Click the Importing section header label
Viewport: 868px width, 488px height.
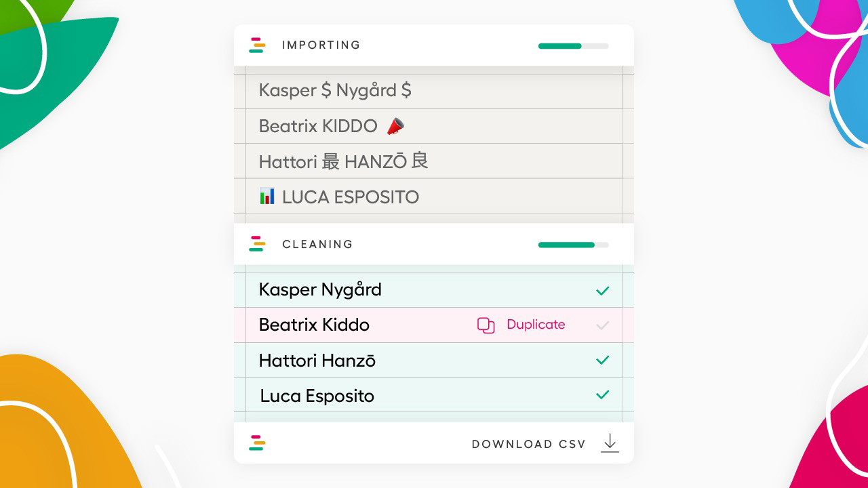click(321, 45)
